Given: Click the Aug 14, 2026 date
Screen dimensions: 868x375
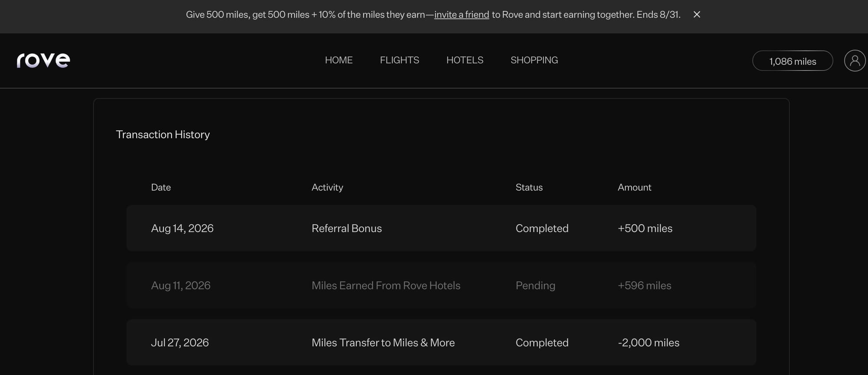Looking at the screenshot, I should (x=182, y=228).
